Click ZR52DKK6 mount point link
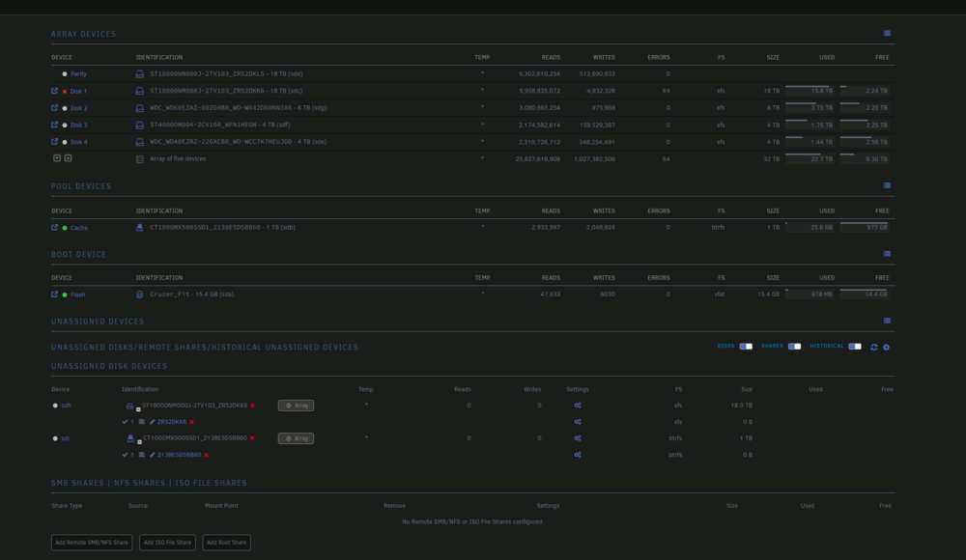Image resolution: width=966 pixels, height=560 pixels. (x=172, y=422)
